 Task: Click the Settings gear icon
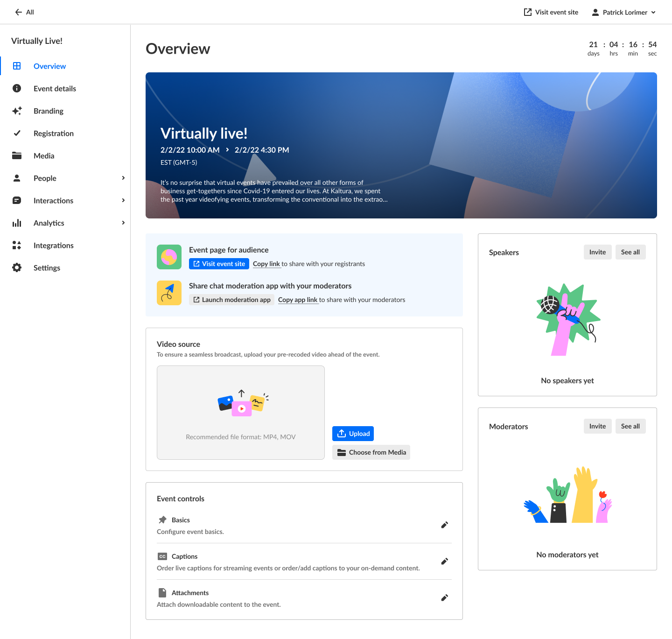tap(17, 267)
